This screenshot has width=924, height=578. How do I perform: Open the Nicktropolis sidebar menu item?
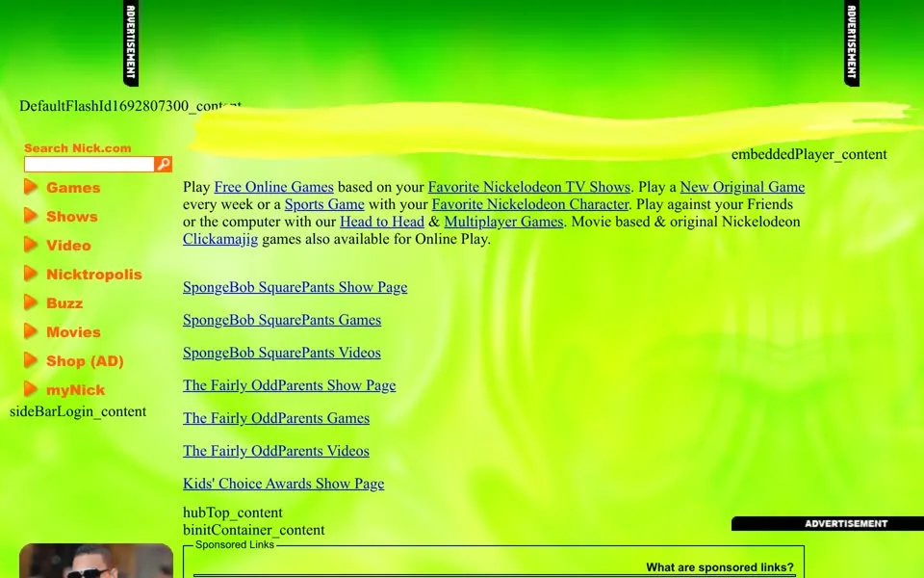pos(94,275)
